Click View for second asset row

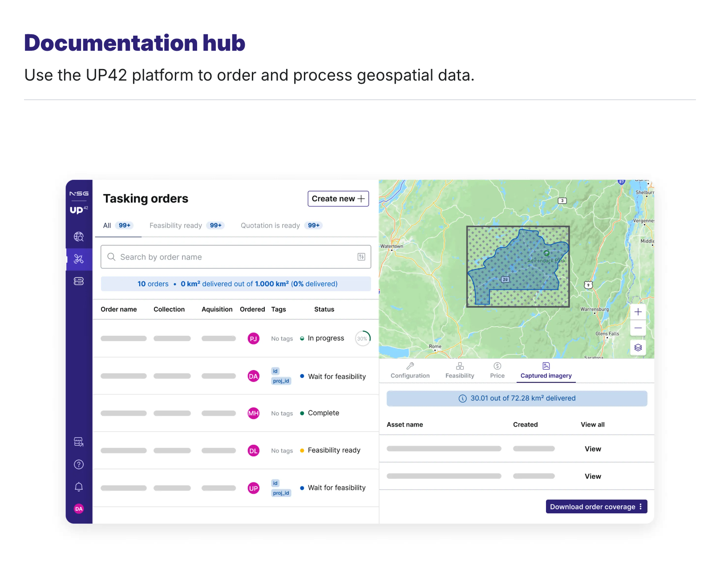pyautogui.click(x=593, y=476)
